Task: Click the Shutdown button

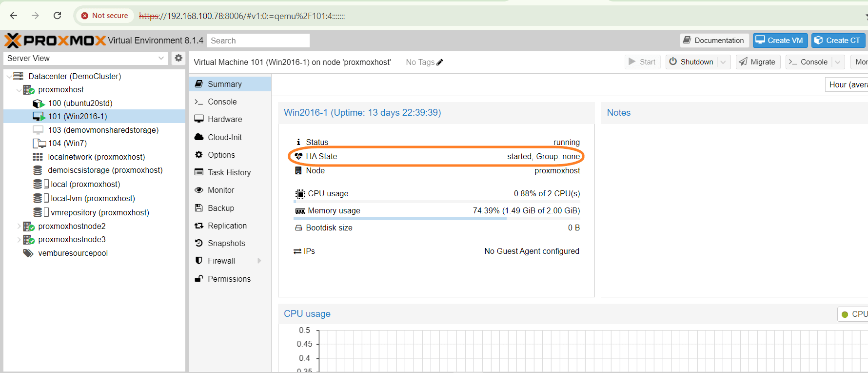Action: pos(691,62)
